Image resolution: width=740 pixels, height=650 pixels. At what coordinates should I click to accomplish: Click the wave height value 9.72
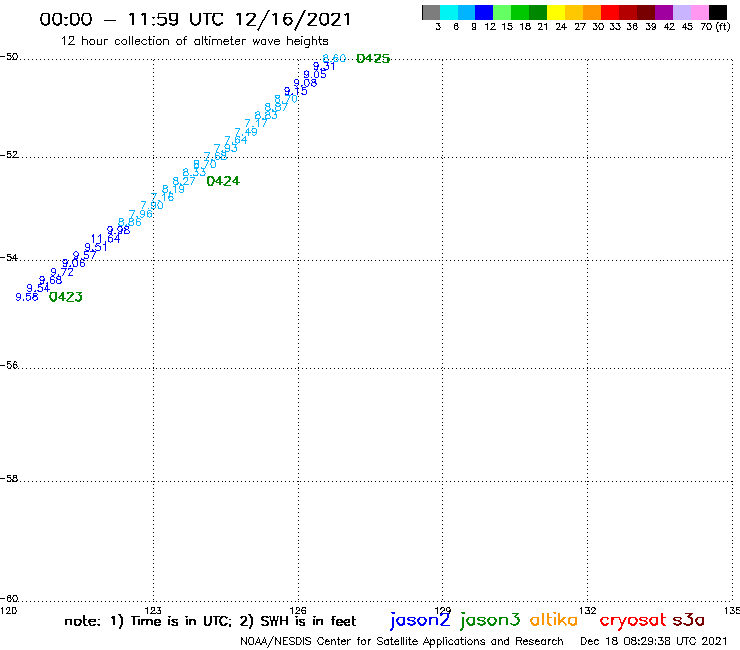62,272
